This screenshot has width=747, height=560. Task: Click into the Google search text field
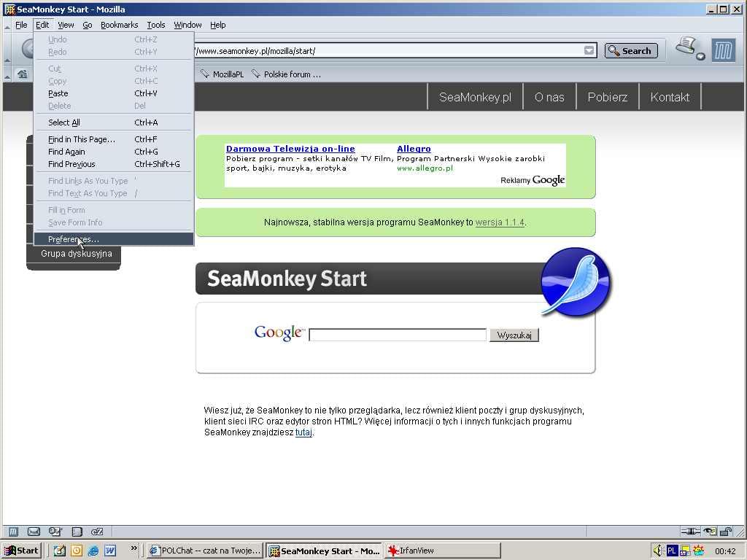398,335
